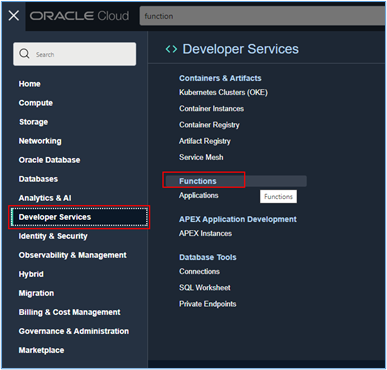This screenshot has height=370, width=387.
Task: Select Compute category
Action: pyautogui.click(x=36, y=103)
